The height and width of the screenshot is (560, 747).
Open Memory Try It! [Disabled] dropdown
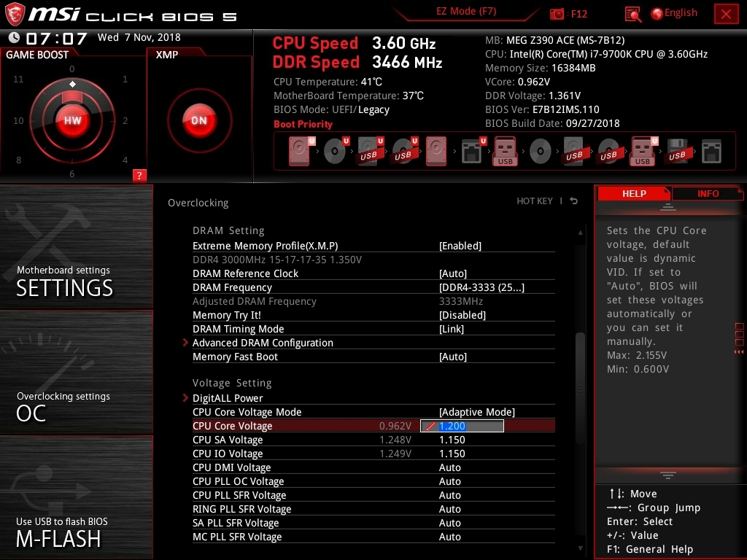coord(462,315)
